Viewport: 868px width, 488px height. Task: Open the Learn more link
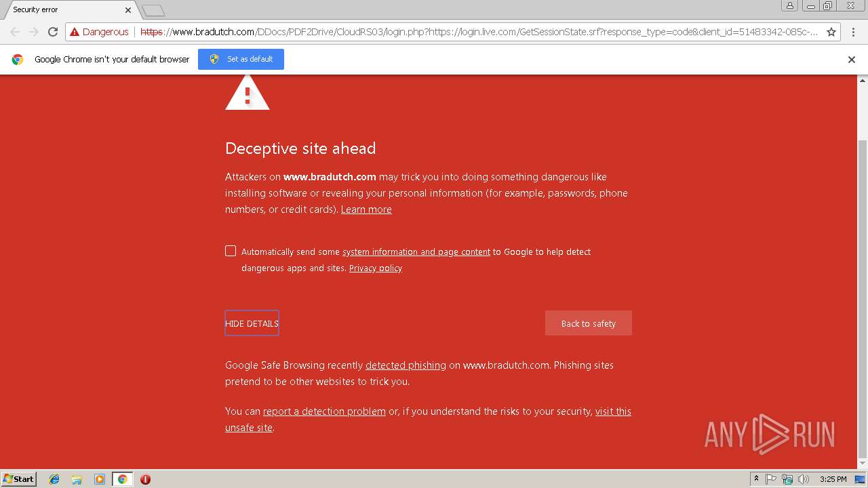click(366, 209)
